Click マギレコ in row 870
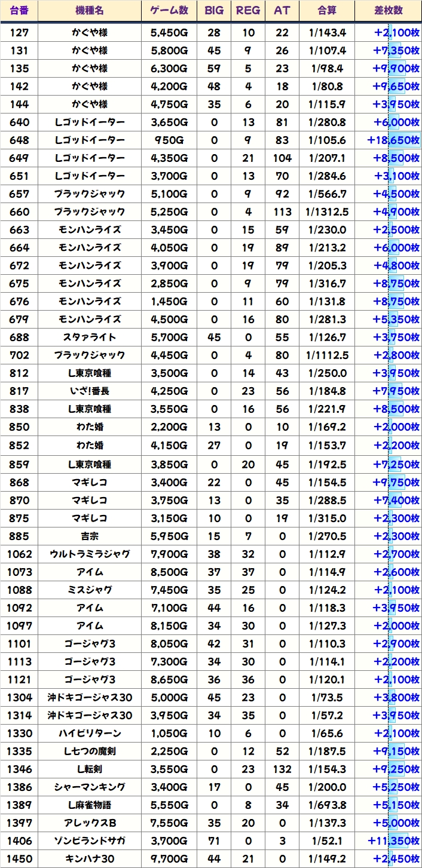The height and width of the screenshot is (868, 422). tap(90, 500)
